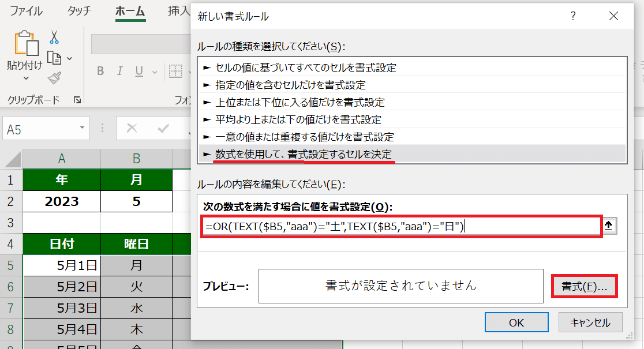Toggle Italic formatting in the ribbon
The height and width of the screenshot is (349, 644).
[119, 72]
